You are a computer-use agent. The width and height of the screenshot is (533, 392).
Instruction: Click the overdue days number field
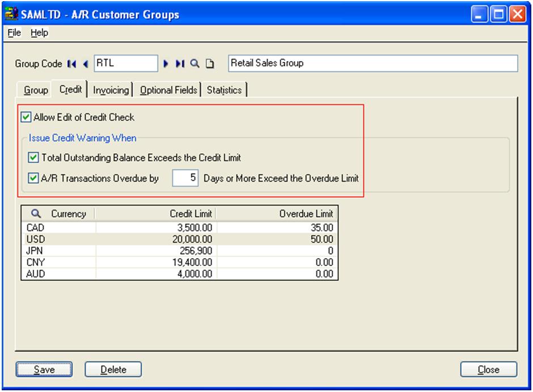[185, 179]
